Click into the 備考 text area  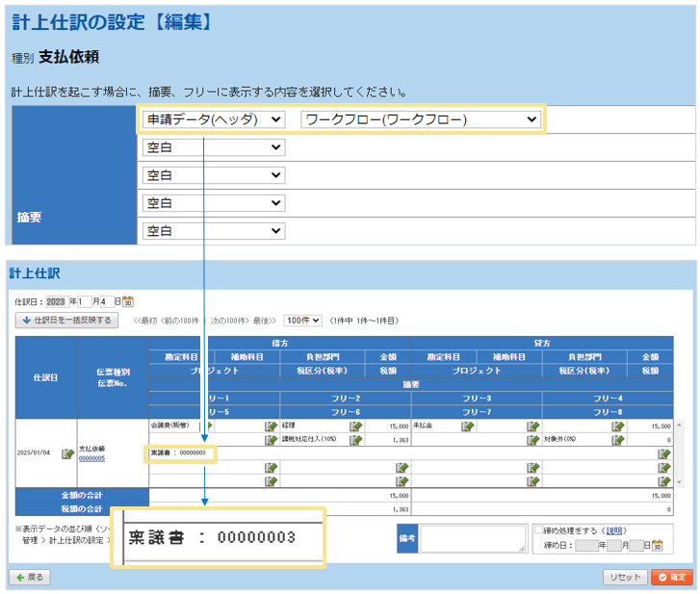[x=473, y=538]
